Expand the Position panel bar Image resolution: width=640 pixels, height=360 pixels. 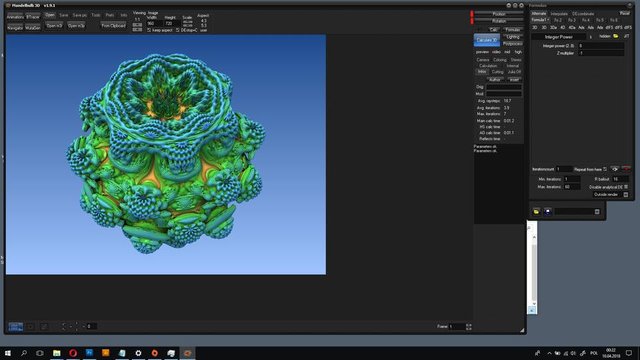click(499, 14)
